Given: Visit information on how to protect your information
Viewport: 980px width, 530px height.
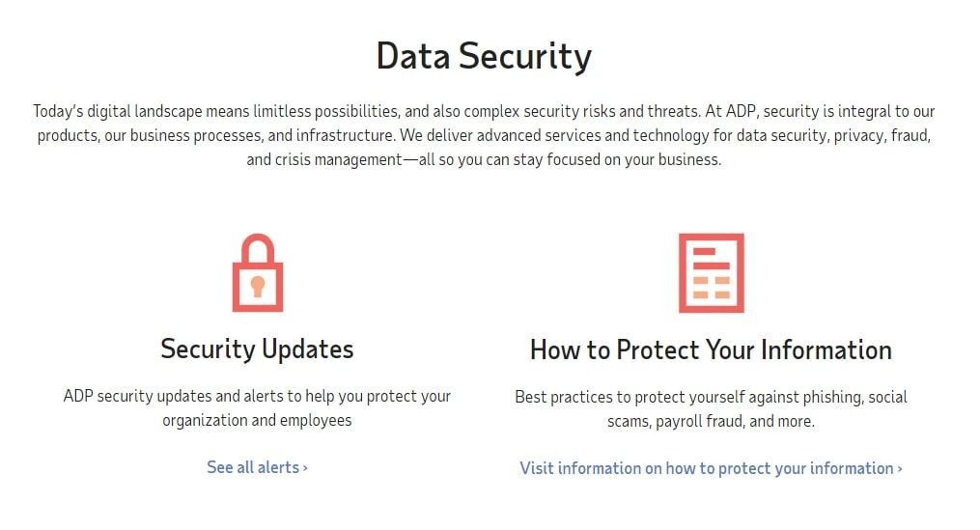Looking at the screenshot, I should 707,468.
